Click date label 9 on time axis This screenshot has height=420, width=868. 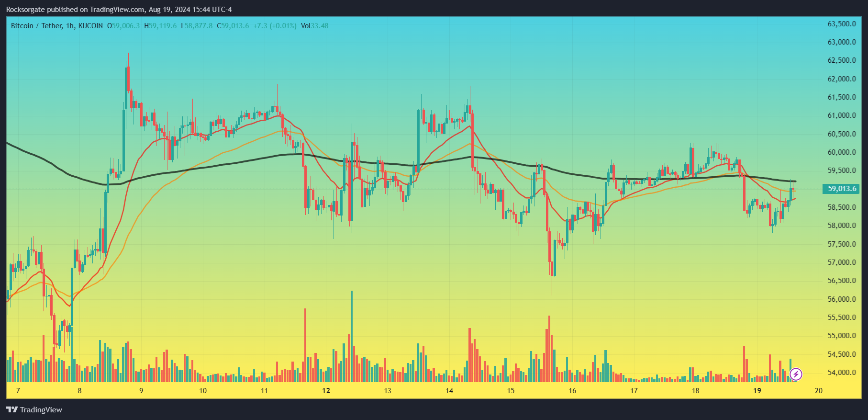coord(141,391)
